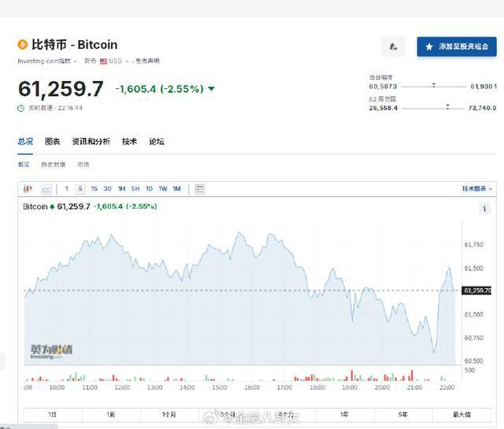The height and width of the screenshot is (429, 504).
Task: Click the 60,587.3 daily low value
Action: coord(383,87)
